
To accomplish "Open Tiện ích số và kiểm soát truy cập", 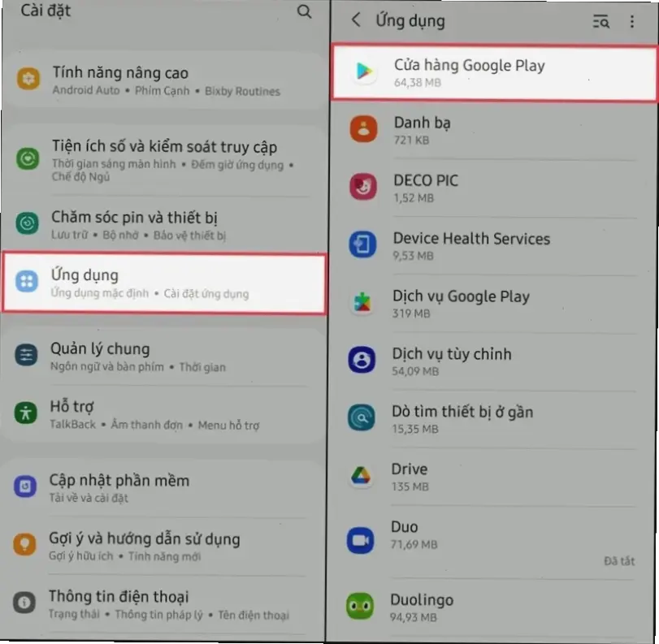I will 164,161.
